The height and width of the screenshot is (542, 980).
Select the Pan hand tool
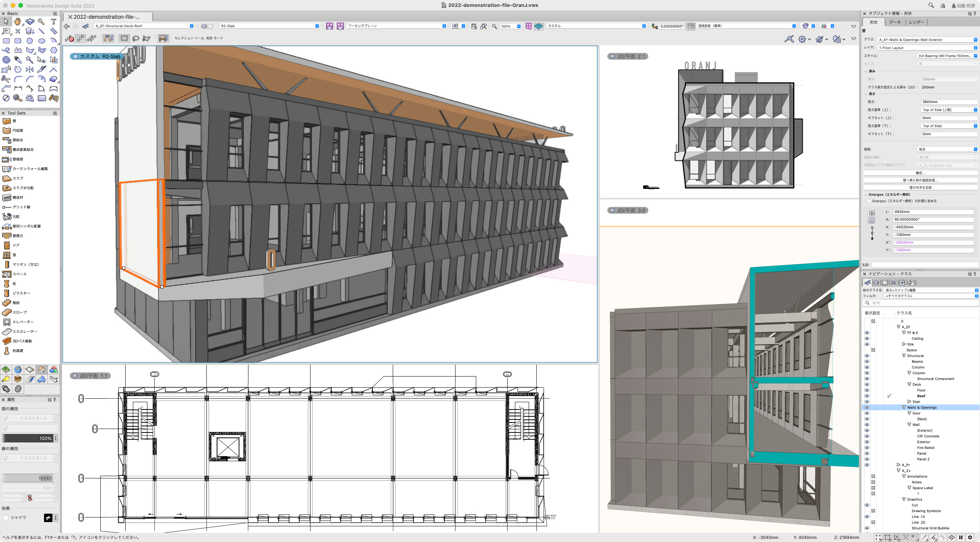coord(18,22)
